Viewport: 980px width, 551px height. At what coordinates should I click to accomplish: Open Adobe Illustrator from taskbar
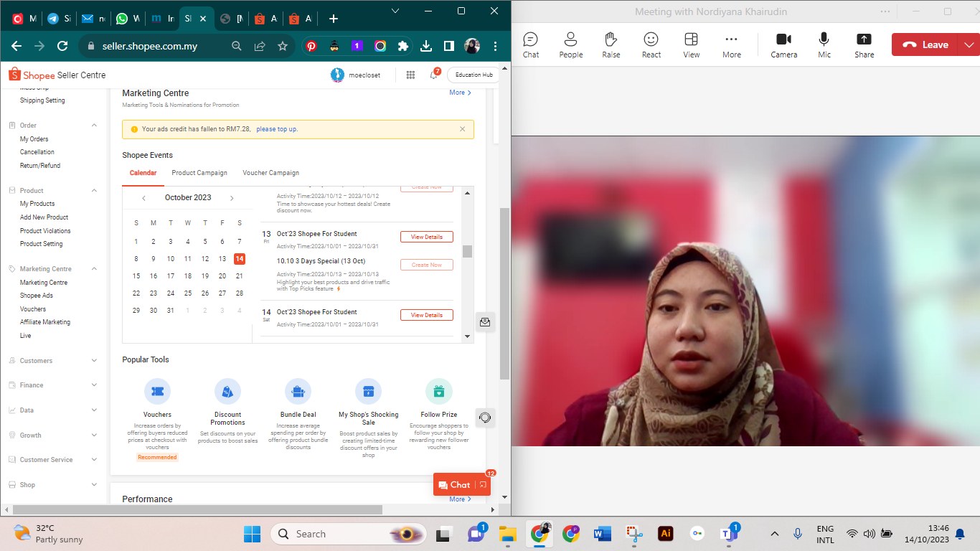[x=666, y=534]
